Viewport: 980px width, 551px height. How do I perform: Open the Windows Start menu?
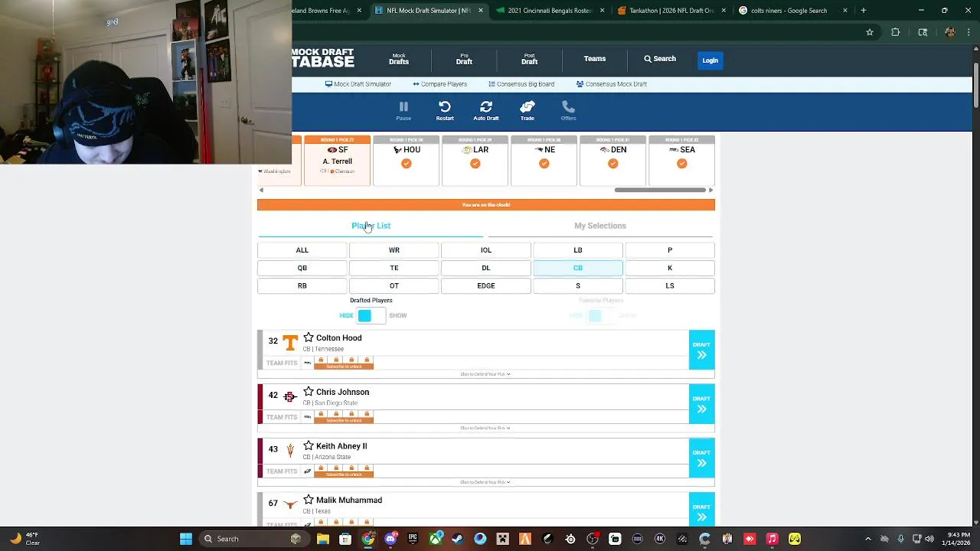(x=186, y=539)
